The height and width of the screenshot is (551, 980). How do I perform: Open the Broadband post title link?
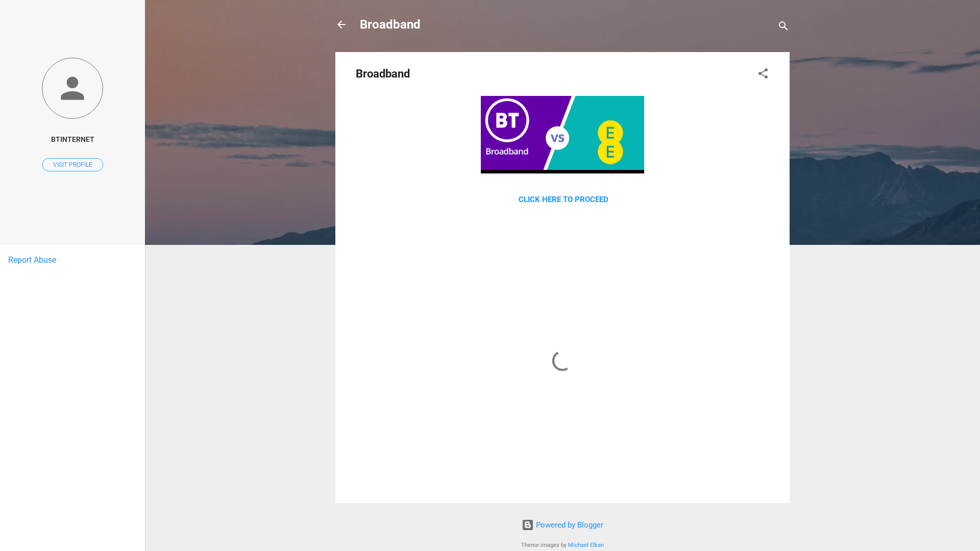382,73
